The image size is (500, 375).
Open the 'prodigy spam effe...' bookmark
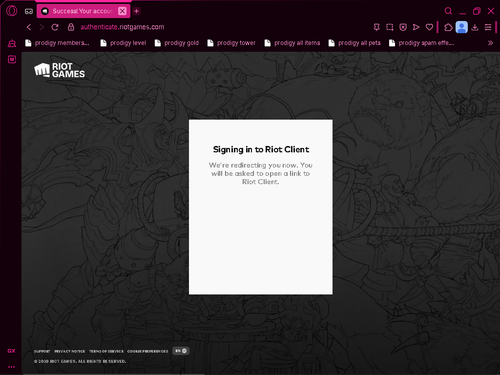(x=421, y=43)
